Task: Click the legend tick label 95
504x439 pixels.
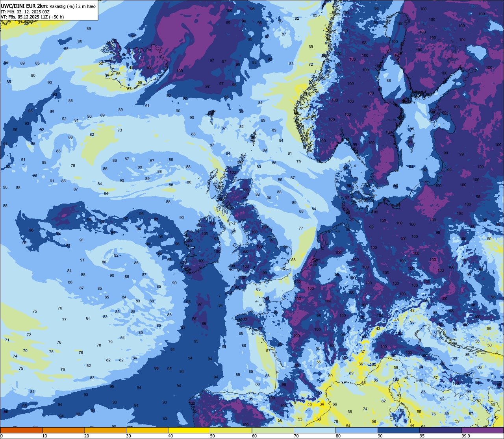Action: pyautogui.click(x=422, y=436)
